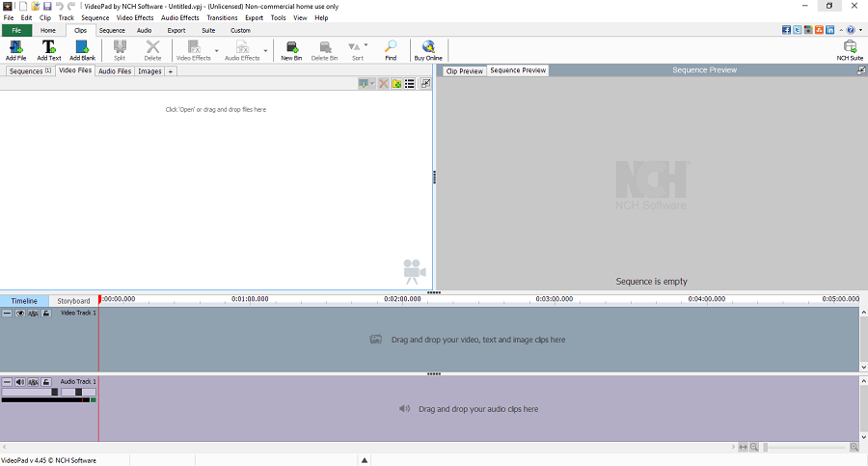The image size is (868, 466).
Task: Click the save floppy disk icon in title bar
Action: 47,6
